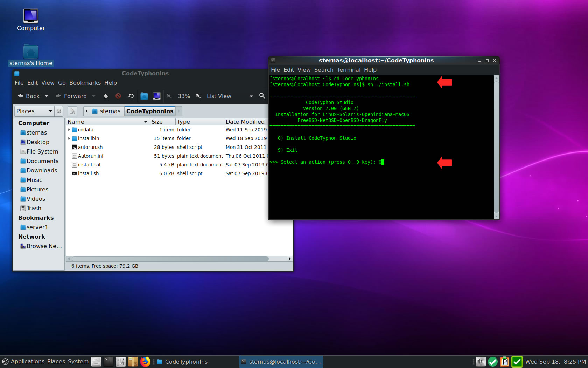The image size is (588, 368).
Task: Switch to CodeTyphonIns taskbar window
Action: 196,362
